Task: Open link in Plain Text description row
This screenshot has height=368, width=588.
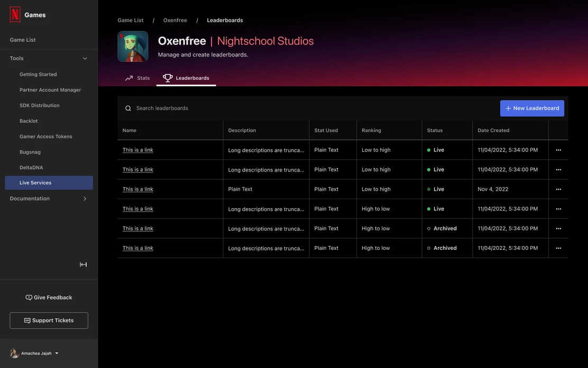Action: coord(137,189)
